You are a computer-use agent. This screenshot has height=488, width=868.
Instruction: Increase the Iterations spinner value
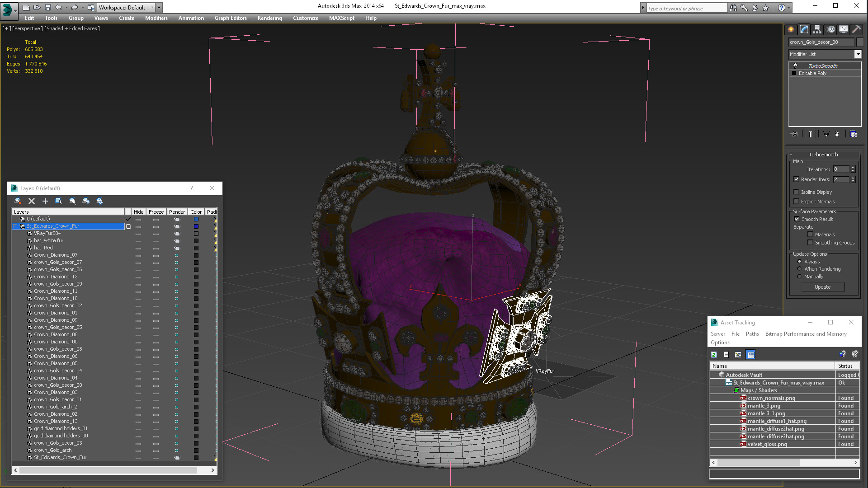[853, 168]
